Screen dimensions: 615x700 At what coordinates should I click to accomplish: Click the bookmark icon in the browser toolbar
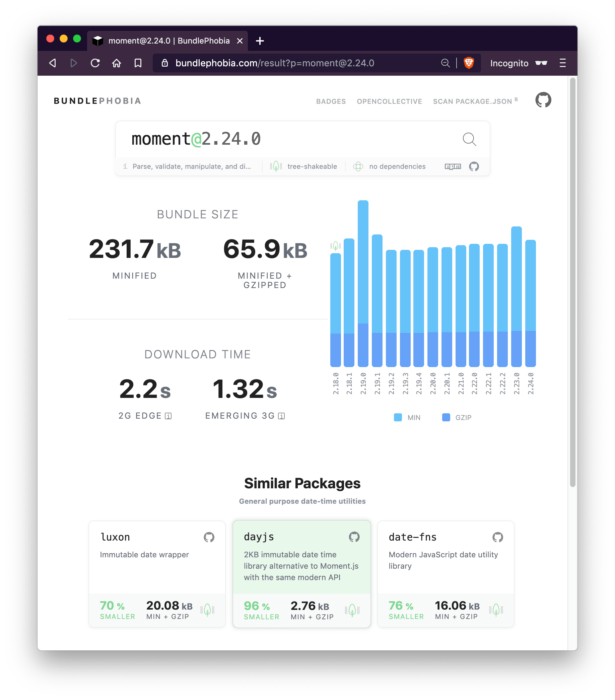click(138, 63)
